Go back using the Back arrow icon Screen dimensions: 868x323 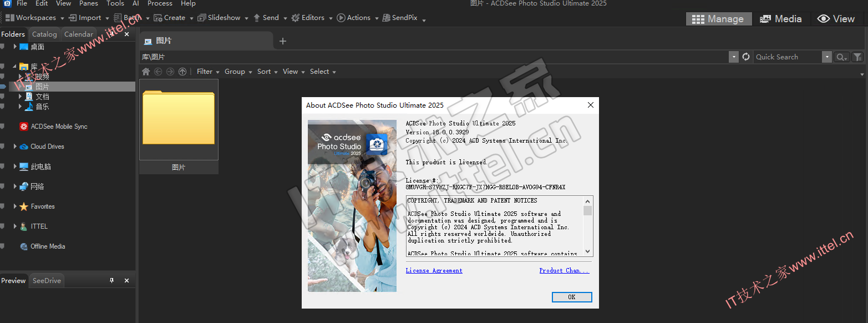pos(158,72)
